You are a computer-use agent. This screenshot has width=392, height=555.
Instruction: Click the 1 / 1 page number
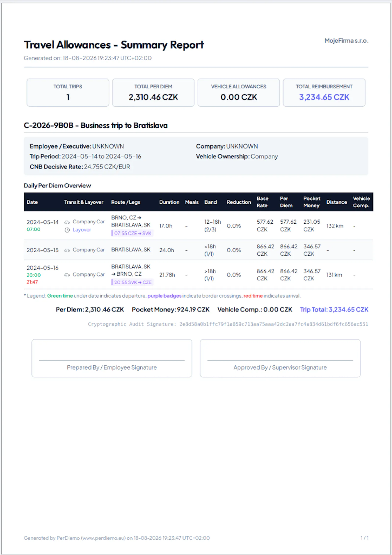365,538
